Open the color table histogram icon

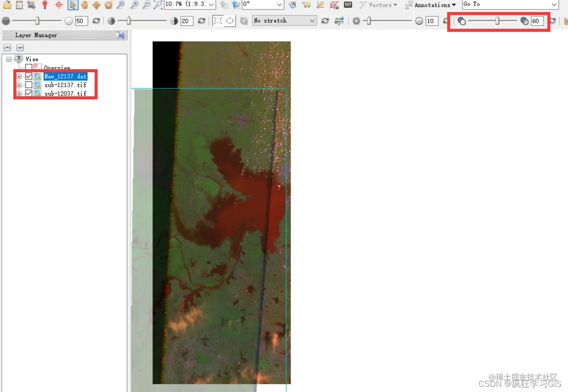tap(339, 21)
